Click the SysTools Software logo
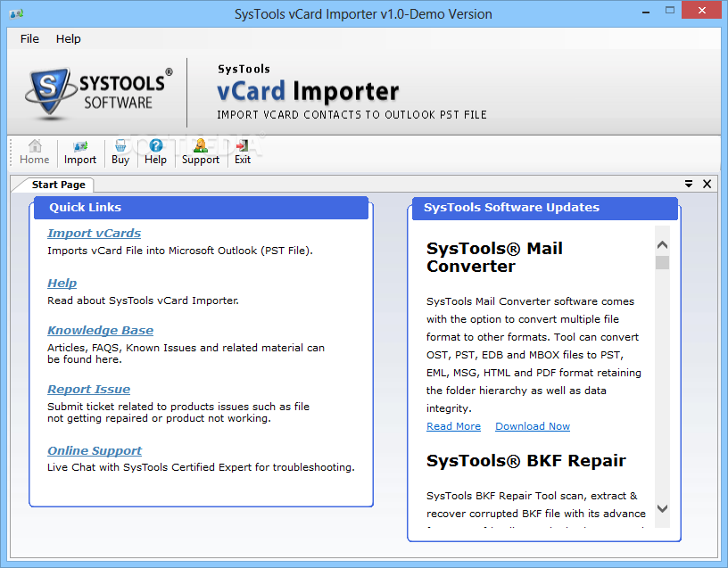This screenshot has width=728, height=568. tap(99, 93)
